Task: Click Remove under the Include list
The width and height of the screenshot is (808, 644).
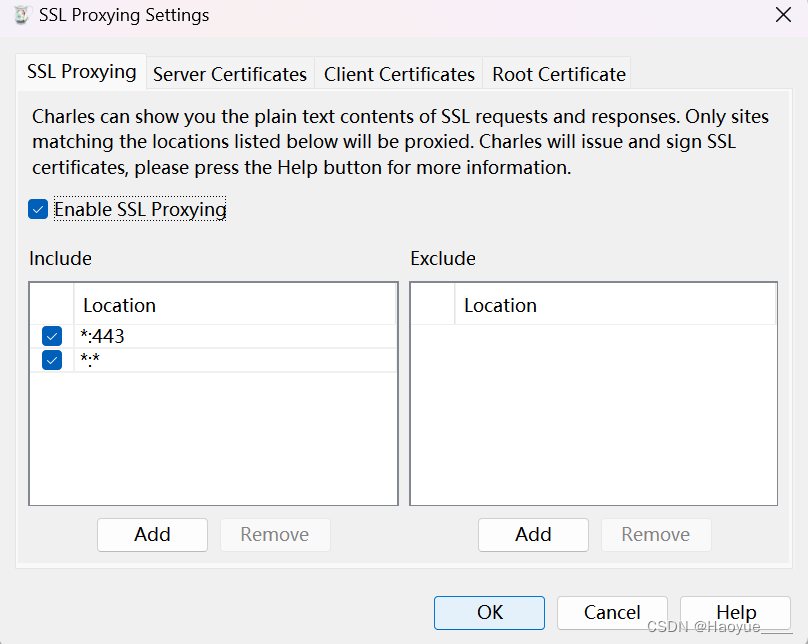Action: click(x=275, y=535)
